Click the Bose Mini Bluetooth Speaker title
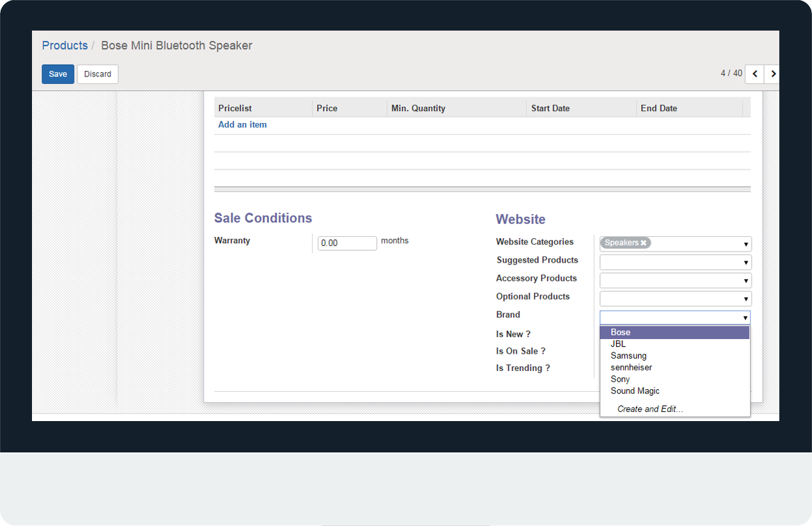This screenshot has height=526, width=812. (177, 46)
